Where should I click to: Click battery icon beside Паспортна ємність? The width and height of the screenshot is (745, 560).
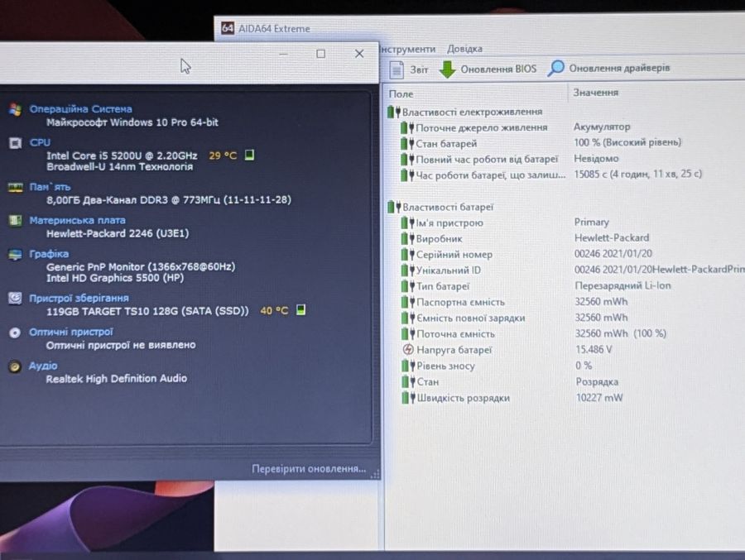[407, 302]
